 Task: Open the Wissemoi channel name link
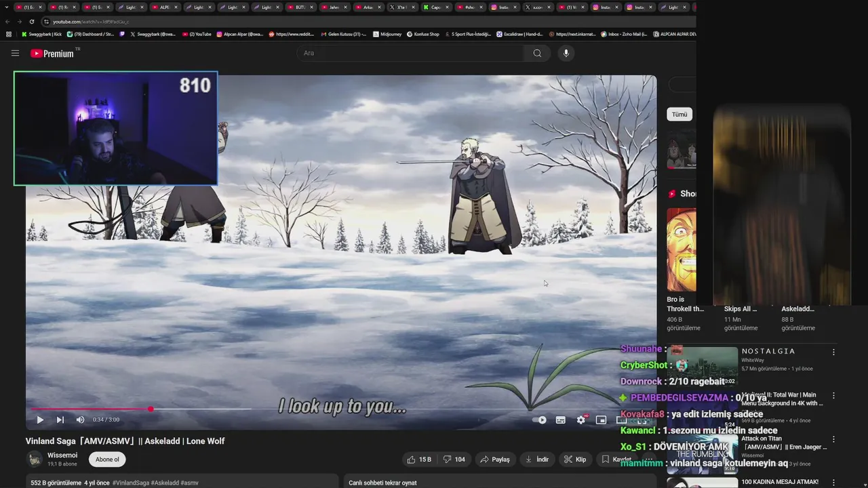[62, 455]
